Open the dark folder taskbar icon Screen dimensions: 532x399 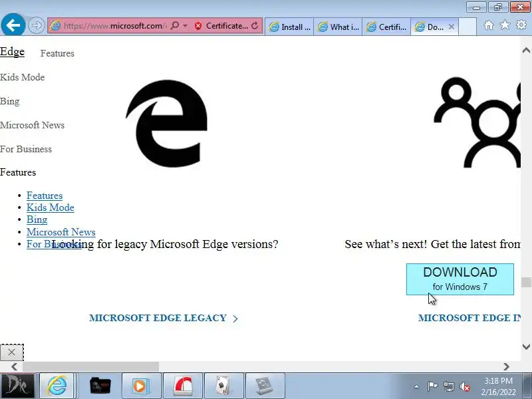coord(100,386)
